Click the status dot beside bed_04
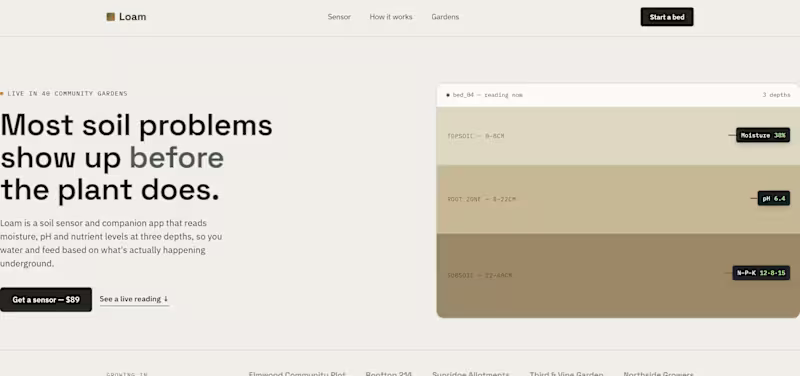This screenshot has width=800, height=376. (448, 95)
